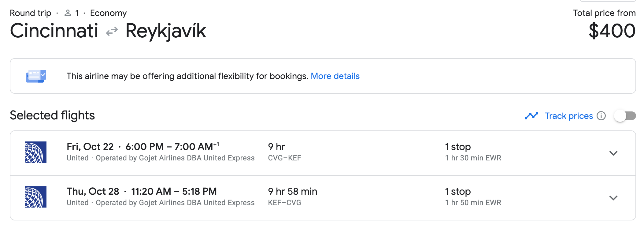The image size is (644, 229).
Task: Click the Track prices label
Action: coord(568,116)
